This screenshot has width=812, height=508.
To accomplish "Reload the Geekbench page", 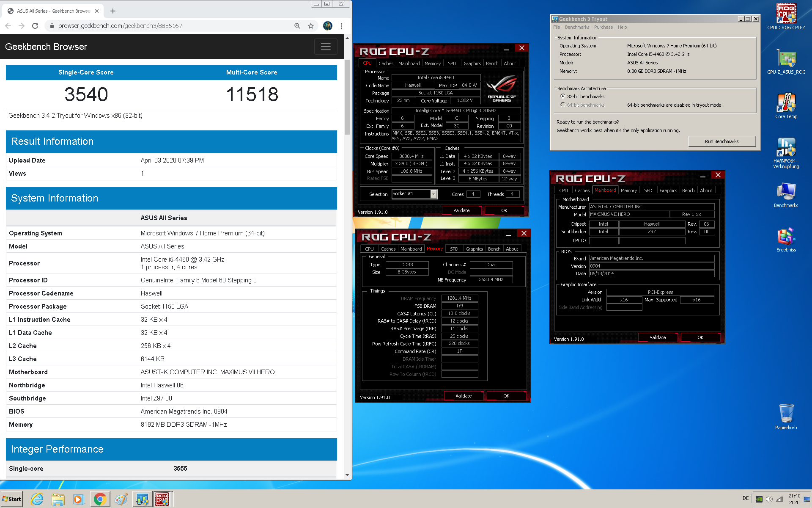I will (x=35, y=26).
